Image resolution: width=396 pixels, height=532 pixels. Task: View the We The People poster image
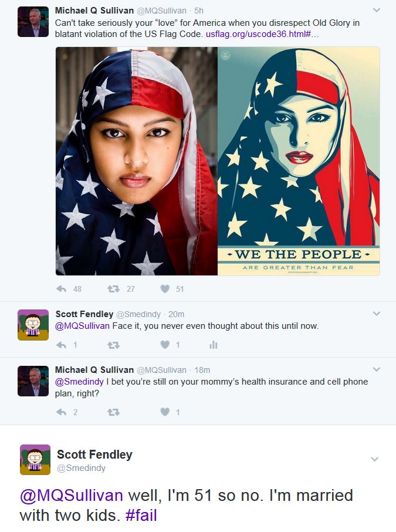click(299, 161)
